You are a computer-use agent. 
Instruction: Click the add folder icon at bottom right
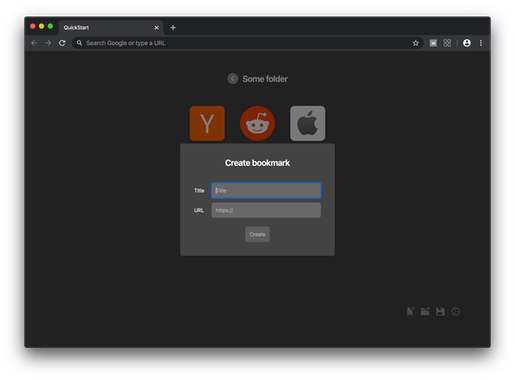click(425, 311)
